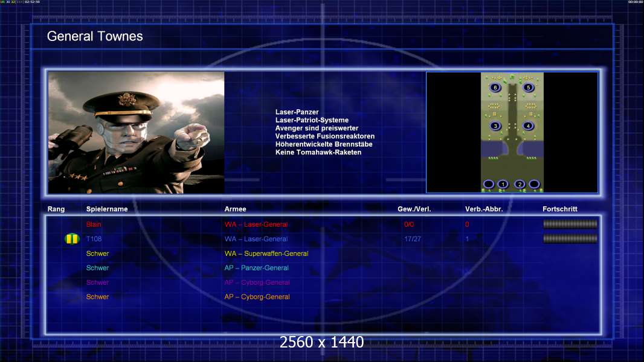
Task: Click Blain's red 'WA – Laser-General' army
Action: (256, 224)
